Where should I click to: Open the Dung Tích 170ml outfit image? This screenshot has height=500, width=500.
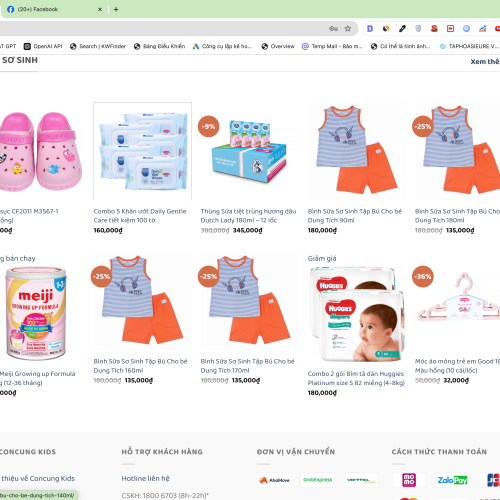pyautogui.click(x=250, y=301)
